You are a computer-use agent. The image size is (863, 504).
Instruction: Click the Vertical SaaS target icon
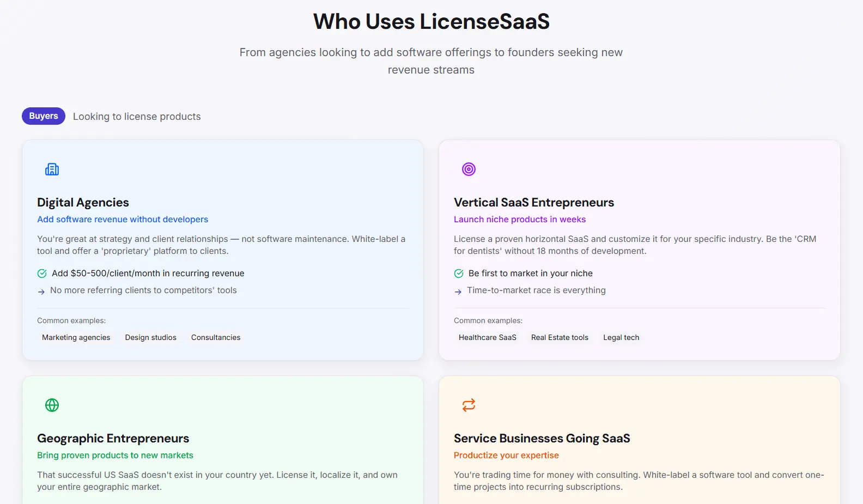point(469,169)
